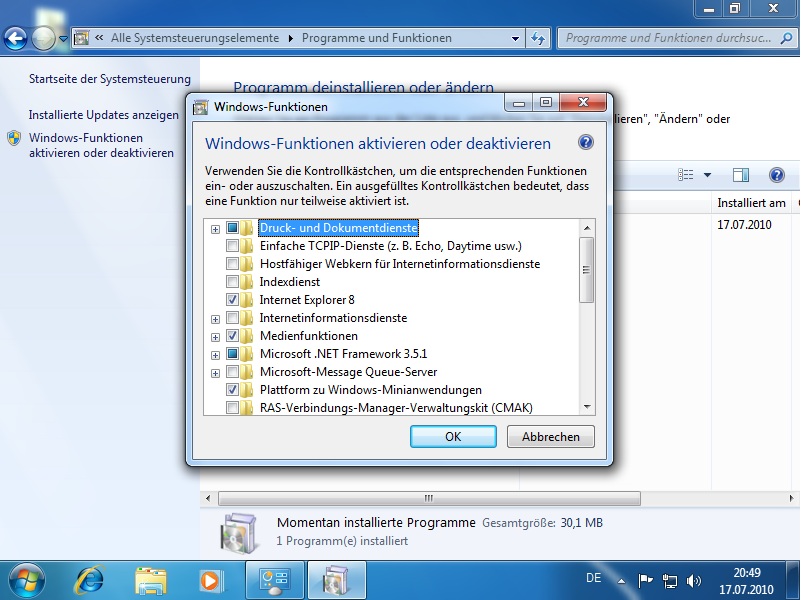Viewport: 801px width, 600px height.
Task: Open Installierte Updates anzeigen link
Action: coord(103,115)
